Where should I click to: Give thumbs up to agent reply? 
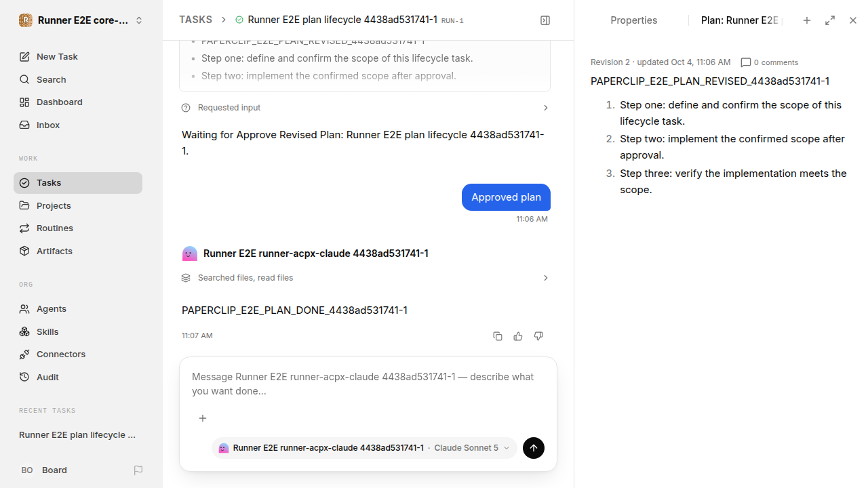click(518, 336)
